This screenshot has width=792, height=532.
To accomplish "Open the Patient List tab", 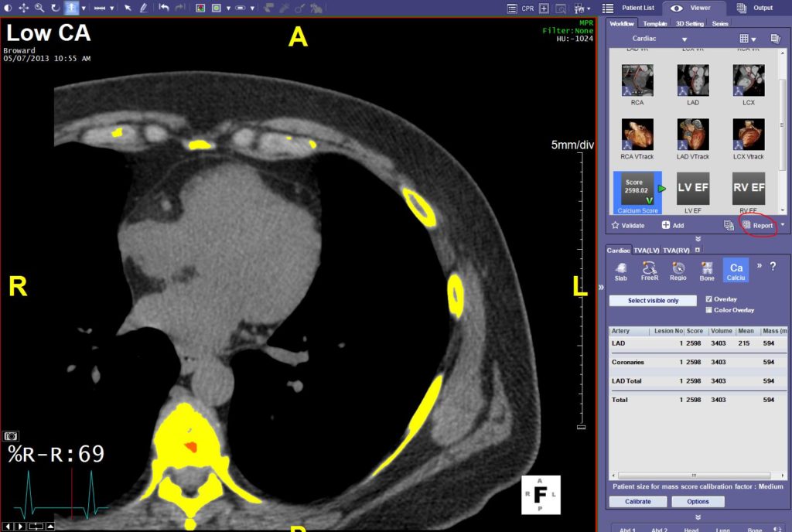I will (629, 8).
